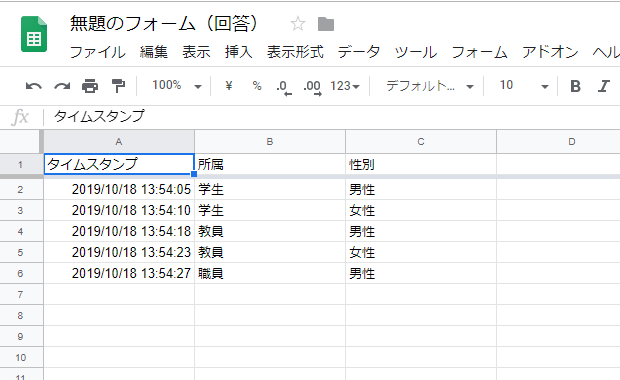This screenshot has width=620, height=380.
Task: Open the 表示形式 menu
Action: click(295, 52)
